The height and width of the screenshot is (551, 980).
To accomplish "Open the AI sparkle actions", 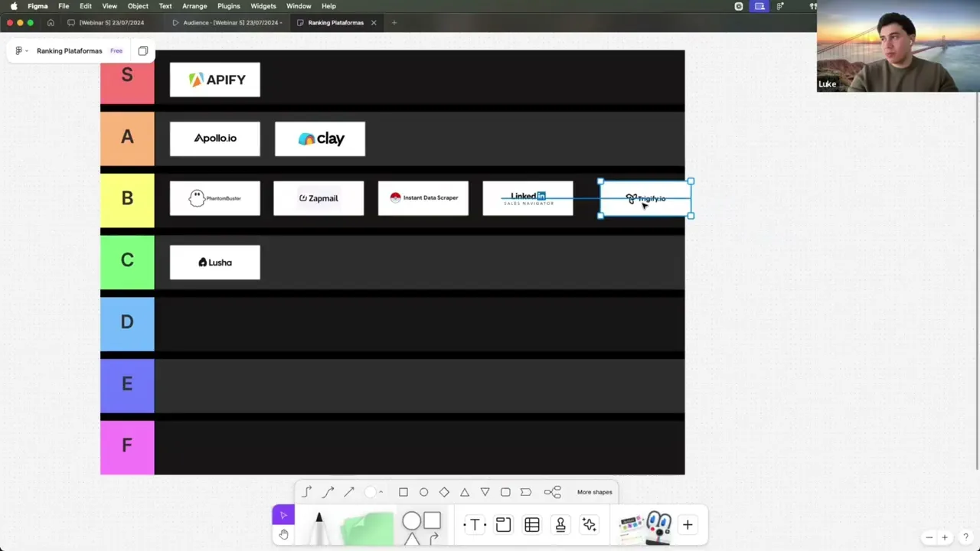I will click(x=589, y=525).
